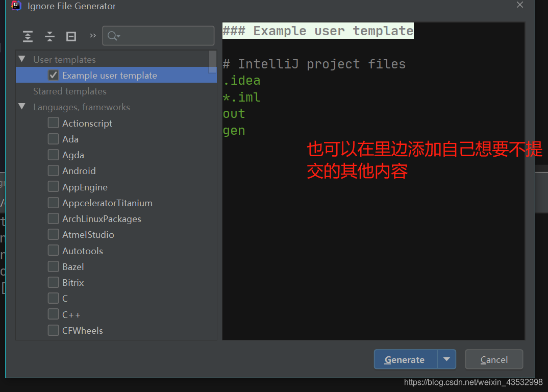This screenshot has width=548, height=392.
Task: Enable the Bitrix checkbox
Action: click(53, 282)
